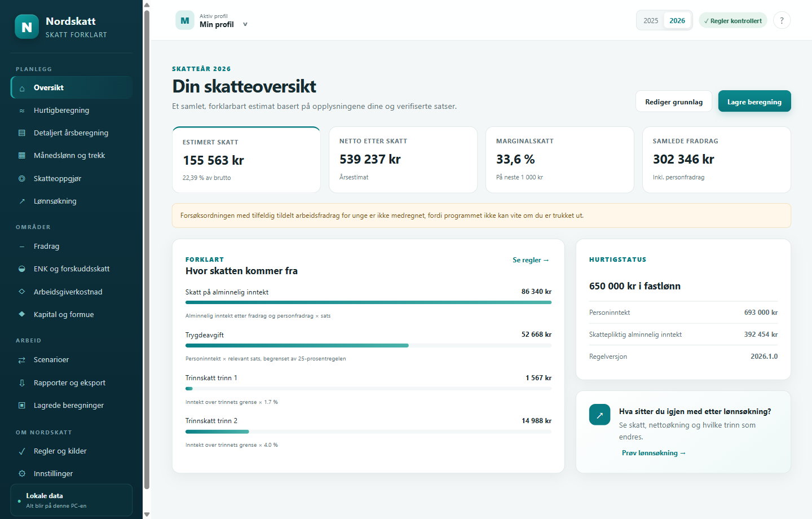Click the Regler kontrollert badge

733,21
